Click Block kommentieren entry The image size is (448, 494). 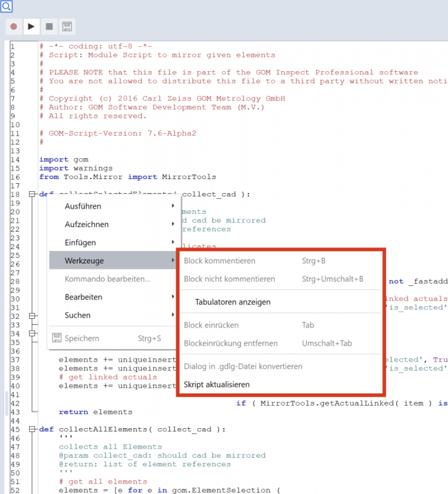(x=219, y=261)
